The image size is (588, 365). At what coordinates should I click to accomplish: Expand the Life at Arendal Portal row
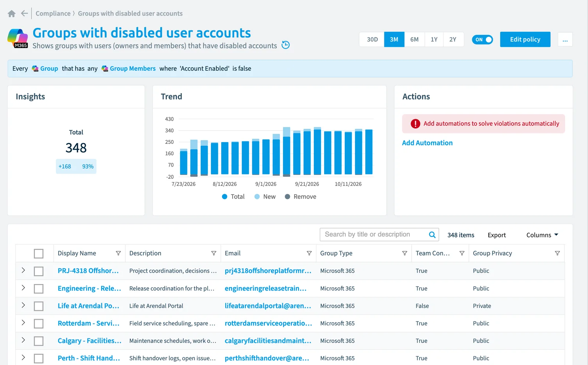[23, 305]
